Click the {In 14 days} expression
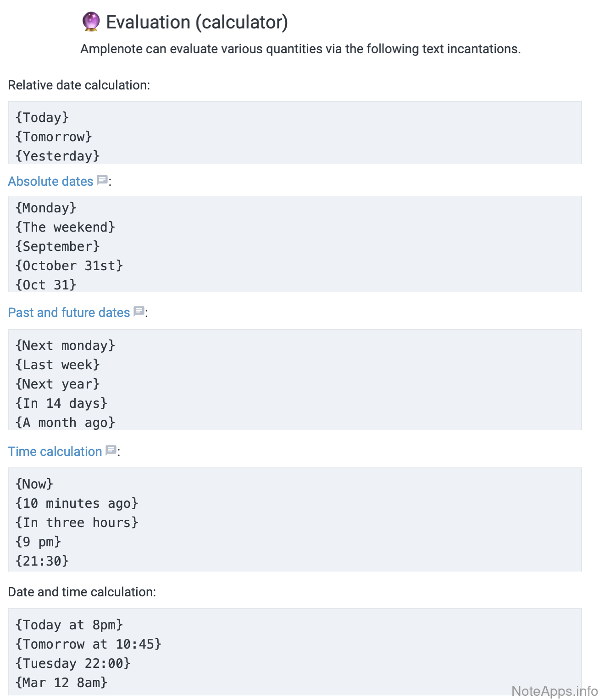This screenshot has height=700, width=599. pos(61,403)
